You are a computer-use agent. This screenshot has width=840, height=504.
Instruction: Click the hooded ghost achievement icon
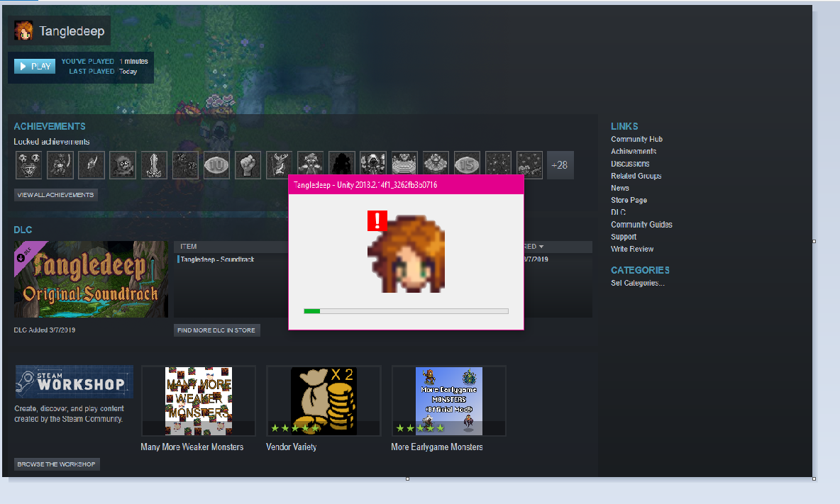point(123,164)
